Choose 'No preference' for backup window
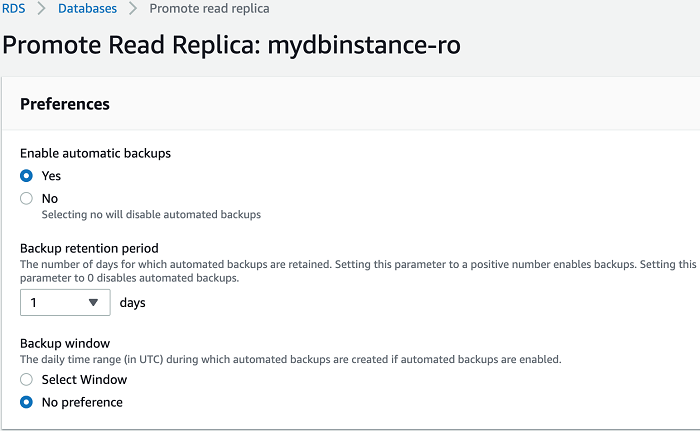Screen dimensions: 700x431 pos(27,402)
